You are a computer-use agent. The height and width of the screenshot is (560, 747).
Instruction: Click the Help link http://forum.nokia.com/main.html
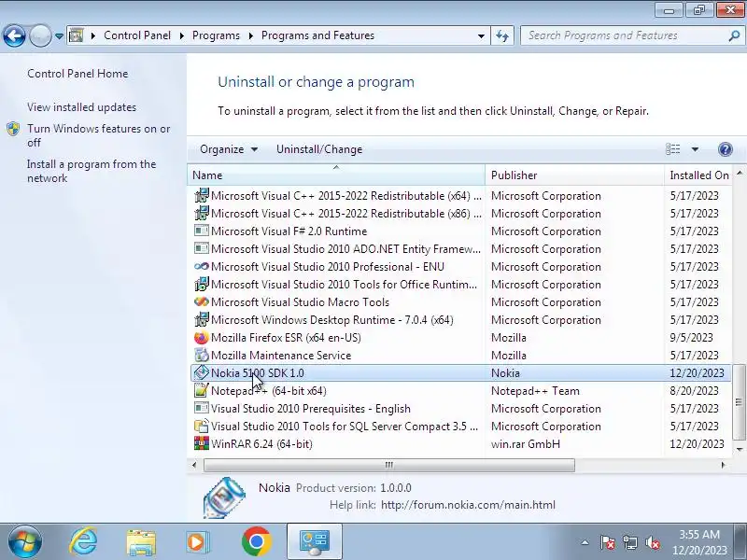pyautogui.click(x=469, y=505)
